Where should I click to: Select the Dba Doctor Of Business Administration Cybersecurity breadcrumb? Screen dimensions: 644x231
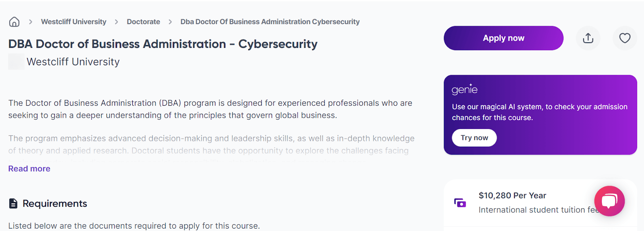(270, 22)
